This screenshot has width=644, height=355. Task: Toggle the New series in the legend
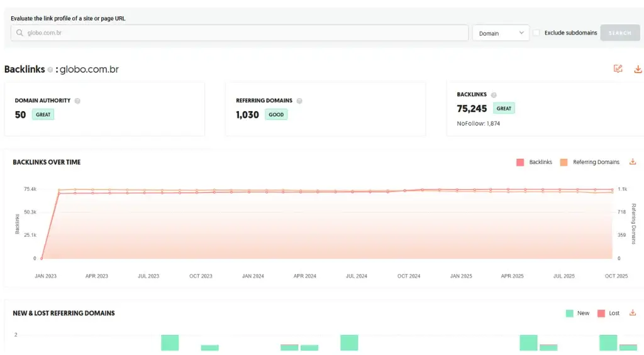(577, 313)
